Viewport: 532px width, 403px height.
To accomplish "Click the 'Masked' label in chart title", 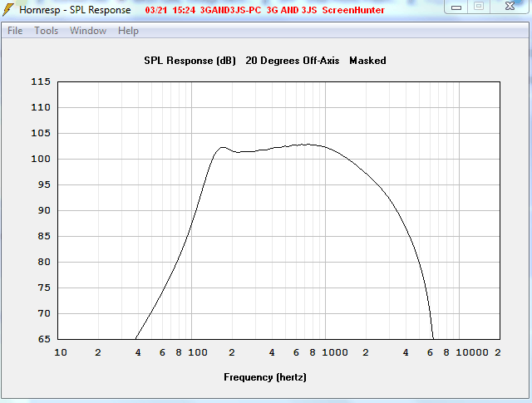I will 367,61.
